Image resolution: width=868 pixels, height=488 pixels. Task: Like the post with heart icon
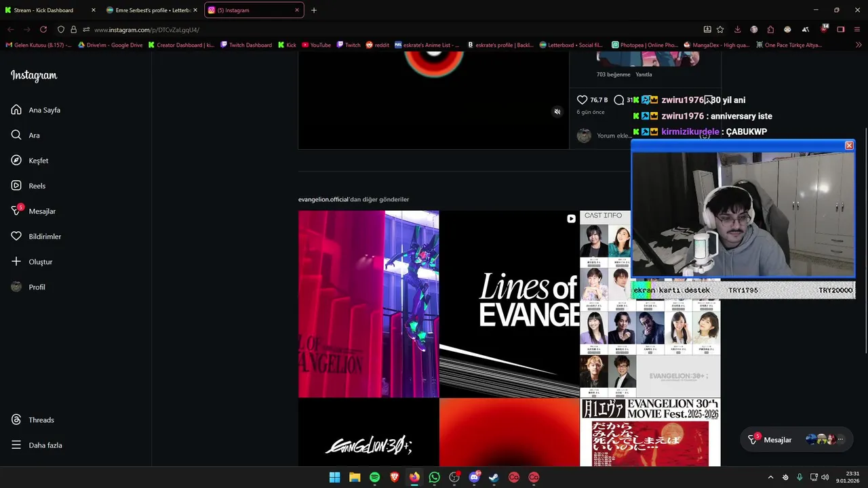click(582, 100)
